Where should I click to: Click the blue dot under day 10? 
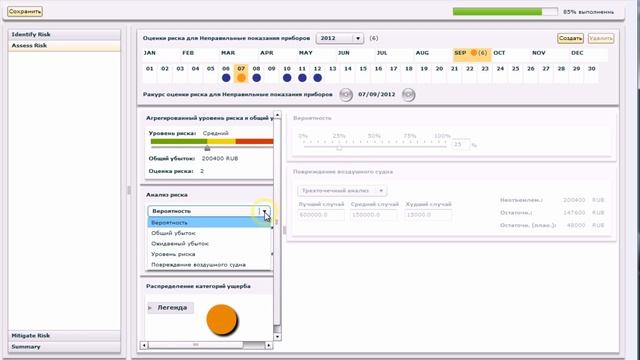coord(287,78)
